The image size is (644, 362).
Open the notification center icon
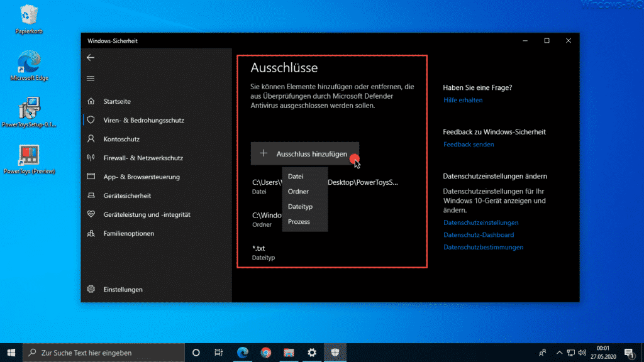coord(629,353)
